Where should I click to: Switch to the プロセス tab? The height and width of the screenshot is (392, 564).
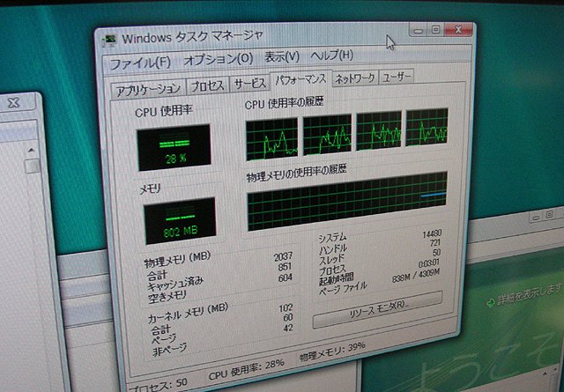pyautogui.click(x=208, y=86)
